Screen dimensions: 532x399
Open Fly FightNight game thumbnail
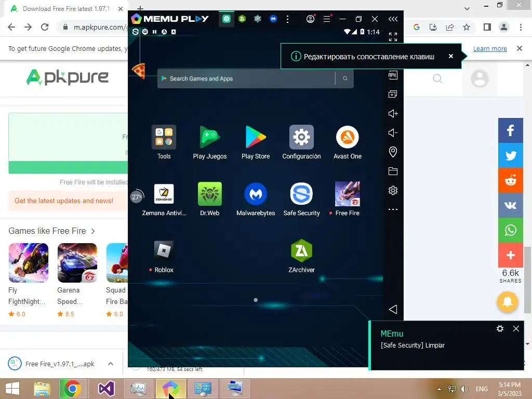pyautogui.click(x=28, y=263)
